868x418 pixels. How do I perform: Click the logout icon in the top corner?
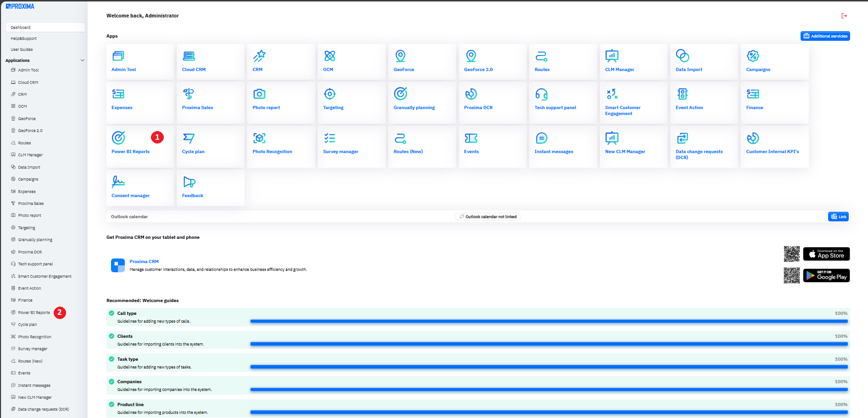click(x=844, y=15)
